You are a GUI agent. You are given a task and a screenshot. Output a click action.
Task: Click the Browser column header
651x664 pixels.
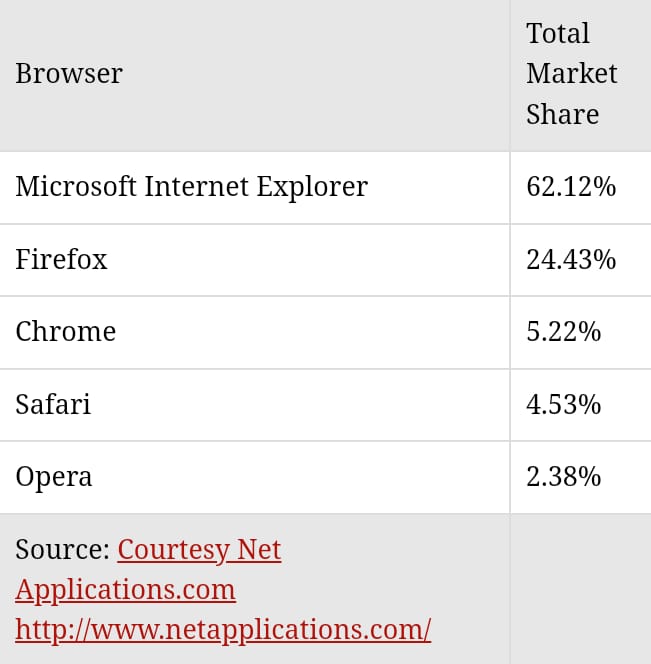(x=69, y=74)
